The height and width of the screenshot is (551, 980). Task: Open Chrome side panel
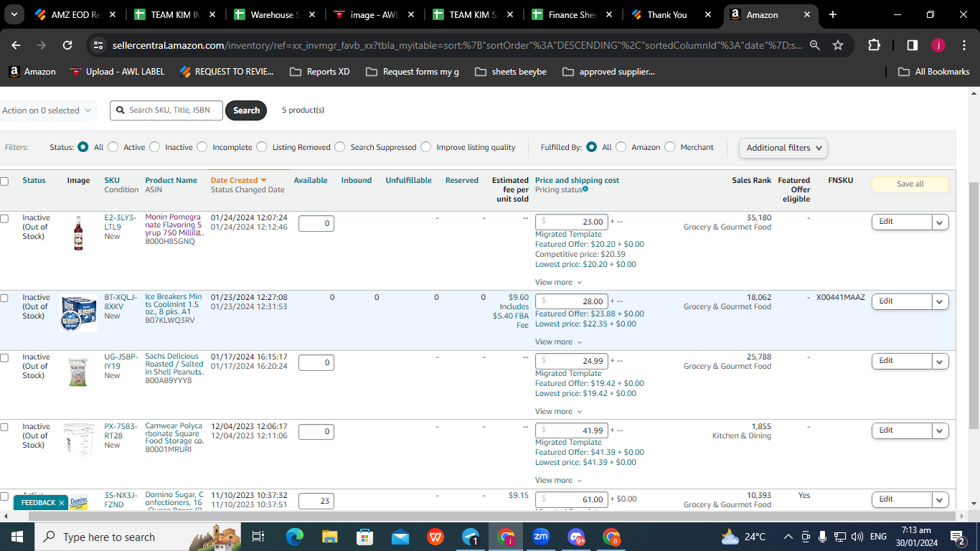tap(912, 45)
